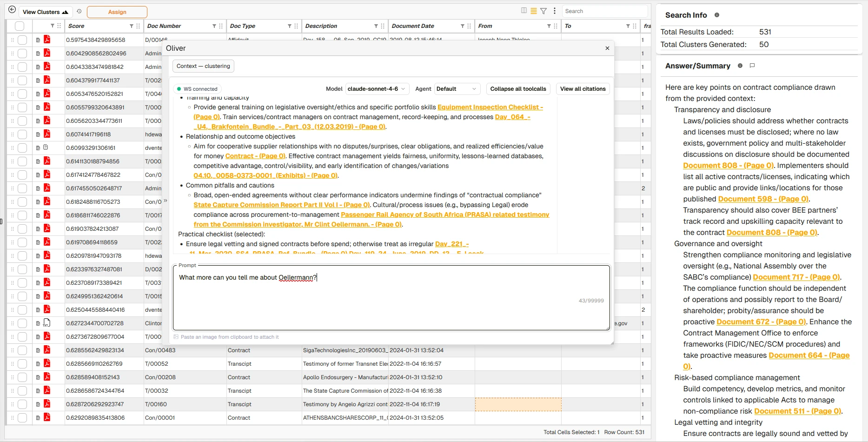Open the filter funnel icon near Search
Image resolution: width=868 pixels, height=442 pixels.
[543, 11]
